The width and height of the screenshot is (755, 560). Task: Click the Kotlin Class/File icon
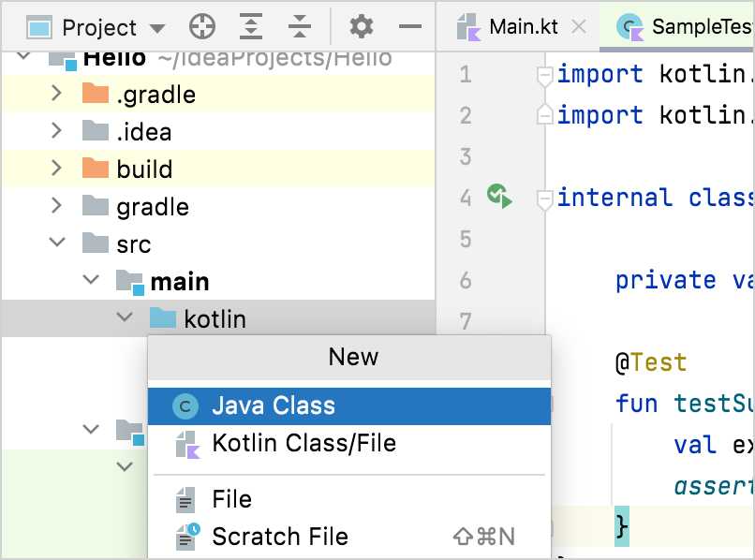click(188, 444)
